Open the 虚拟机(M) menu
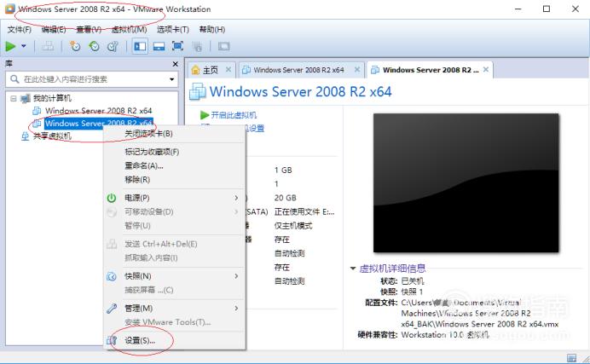Screen dimensions: 590x364 pyautogui.click(x=129, y=29)
